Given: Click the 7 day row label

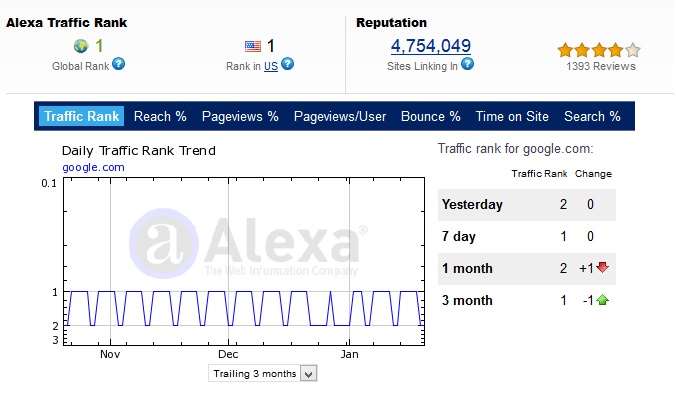Looking at the screenshot, I should (x=458, y=236).
